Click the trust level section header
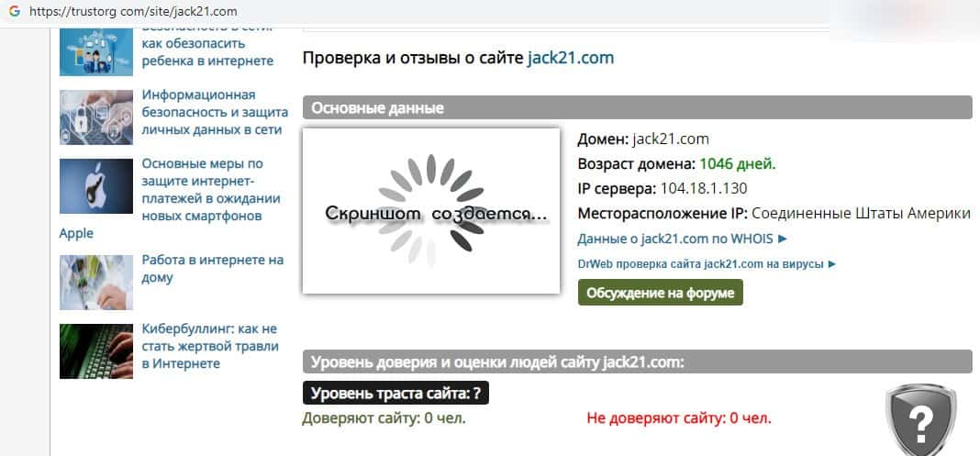 pos(638,361)
